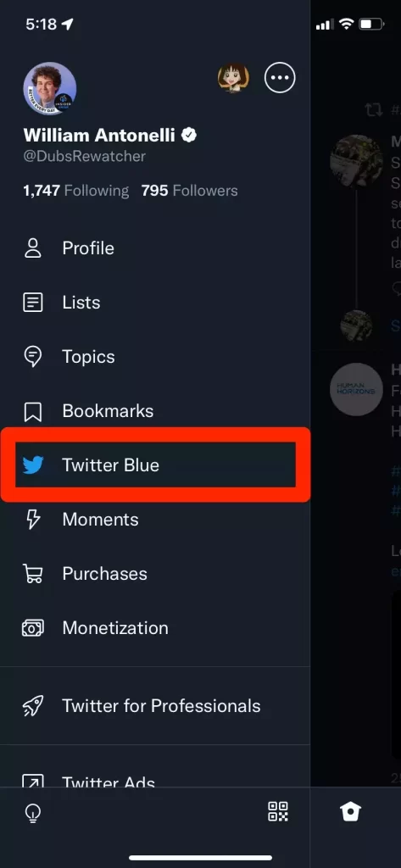Tap the Lists document icon
This screenshot has height=868, width=401.
click(x=33, y=303)
